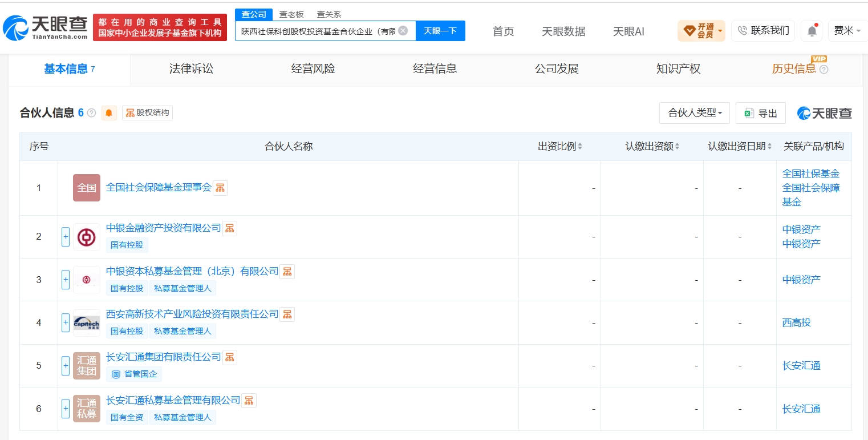Open partner 长安汇通集团有限责任公司

tap(163, 357)
